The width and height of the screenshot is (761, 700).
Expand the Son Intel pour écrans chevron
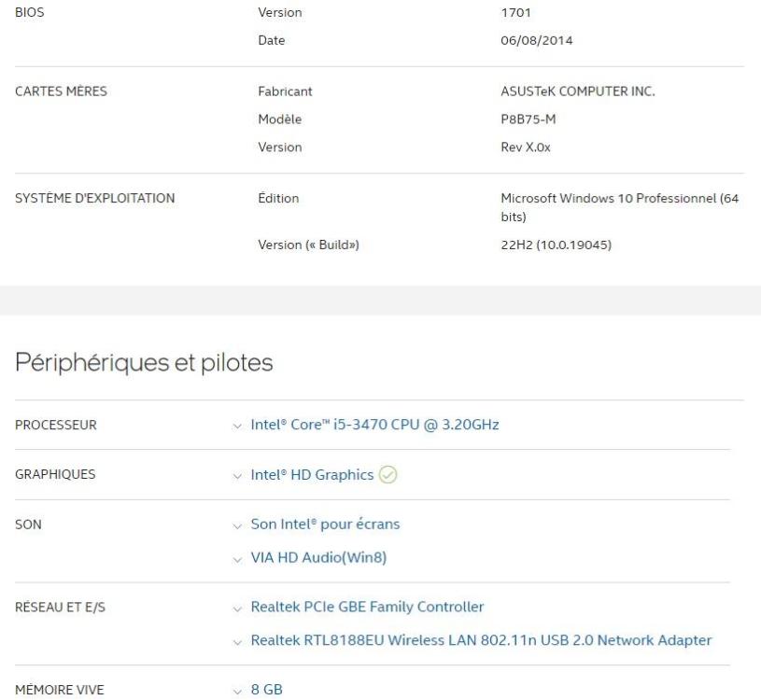(241, 525)
